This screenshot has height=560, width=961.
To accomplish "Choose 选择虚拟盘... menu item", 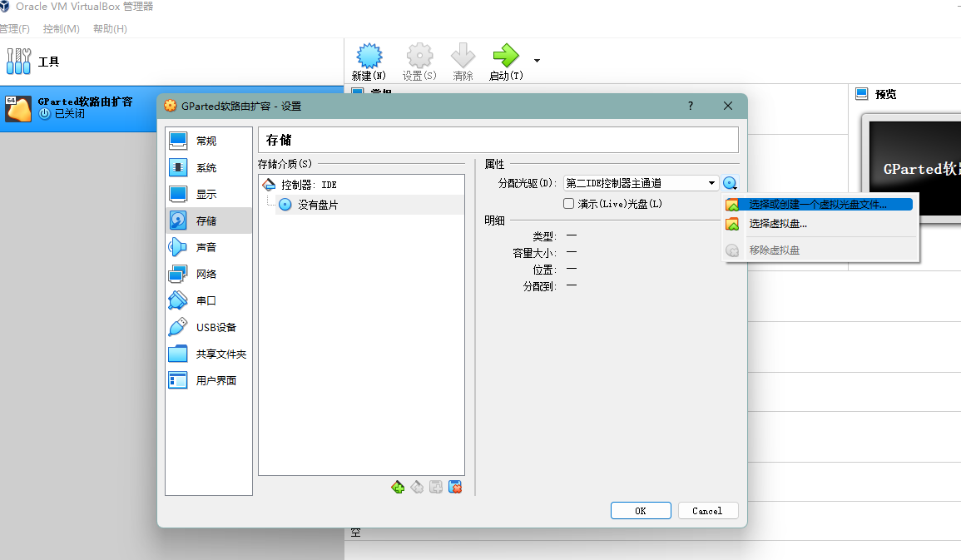I will pos(818,224).
